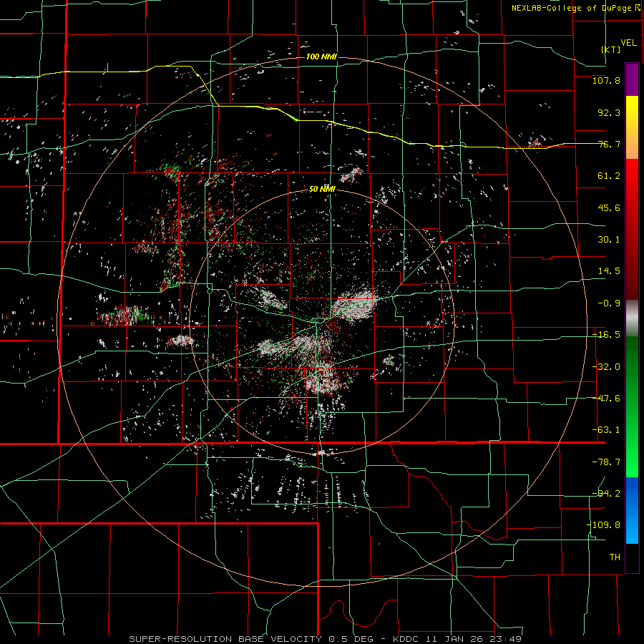Click the -0.9 velocity scale value

click(609, 303)
